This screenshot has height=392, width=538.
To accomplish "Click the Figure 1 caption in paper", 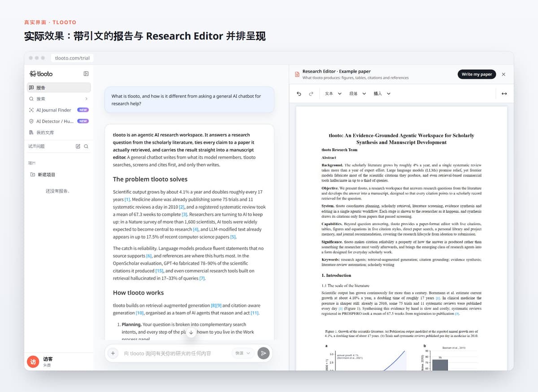I will tap(401, 334).
